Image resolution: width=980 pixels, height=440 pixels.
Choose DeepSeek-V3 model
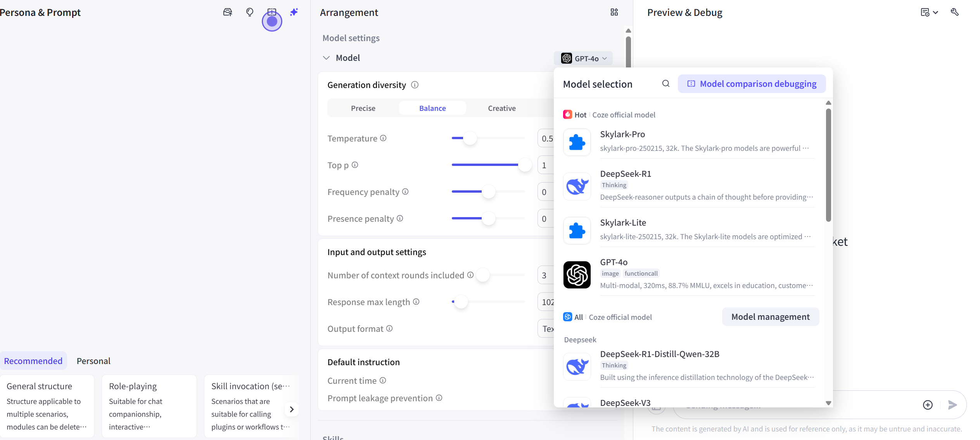(689, 402)
